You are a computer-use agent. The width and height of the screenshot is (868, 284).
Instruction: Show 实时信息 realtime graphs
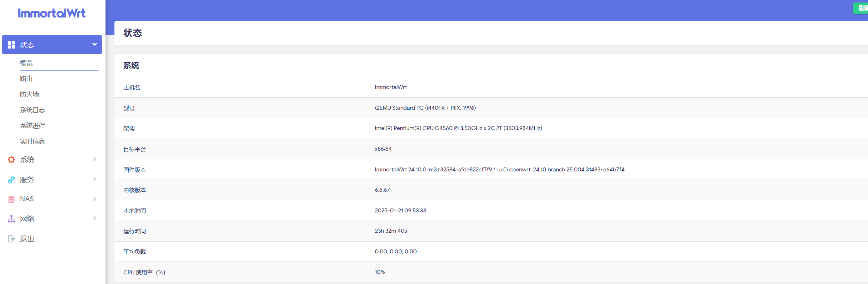coord(32,141)
